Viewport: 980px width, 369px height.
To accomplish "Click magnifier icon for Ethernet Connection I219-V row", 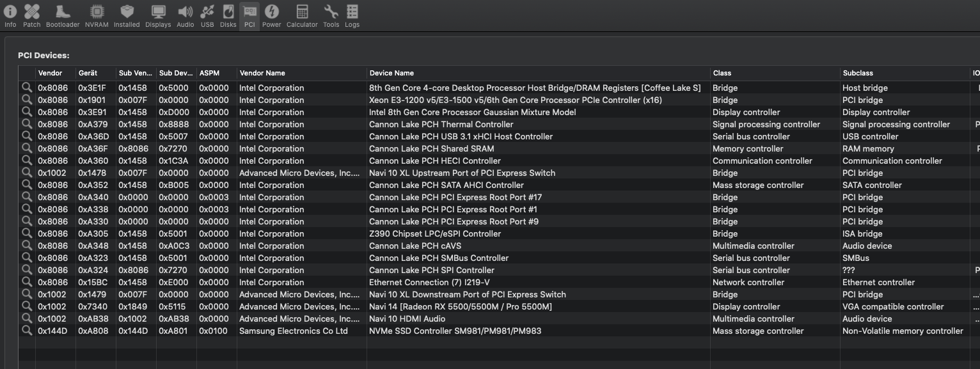I will [27, 282].
